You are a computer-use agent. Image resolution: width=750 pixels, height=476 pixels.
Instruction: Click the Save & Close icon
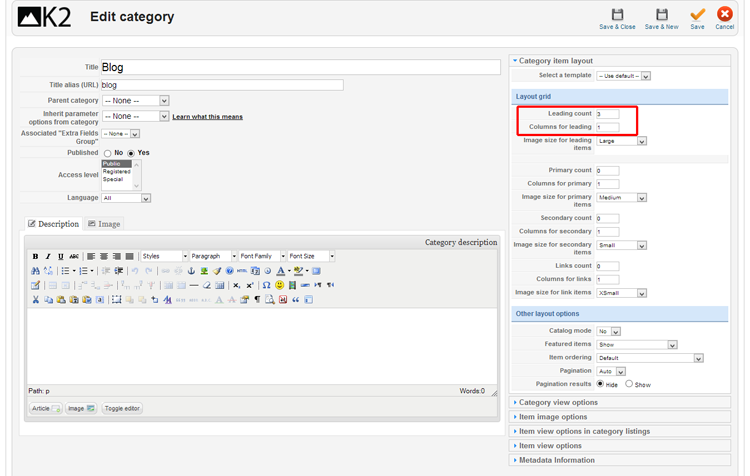coord(617,15)
